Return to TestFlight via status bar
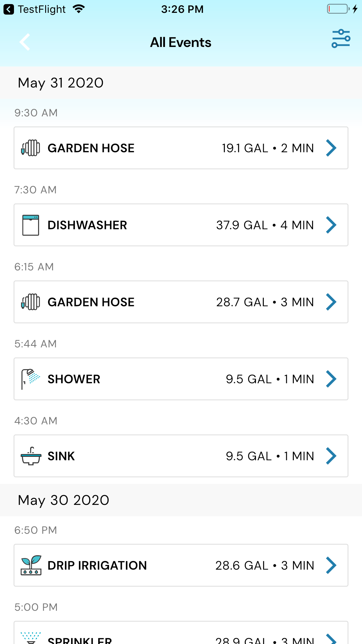This screenshot has width=362, height=644. pyautogui.click(x=35, y=9)
